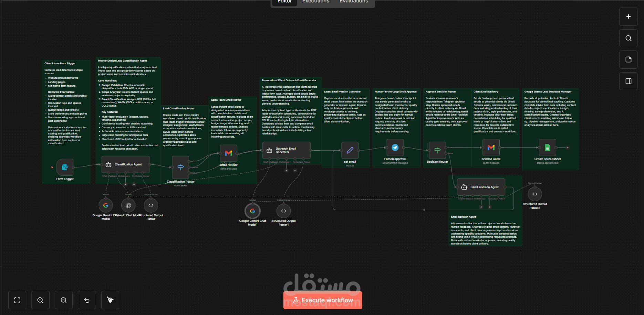Open the Form Trigger node
The height and width of the screenshot is (315, 644).
click(65, 167)
